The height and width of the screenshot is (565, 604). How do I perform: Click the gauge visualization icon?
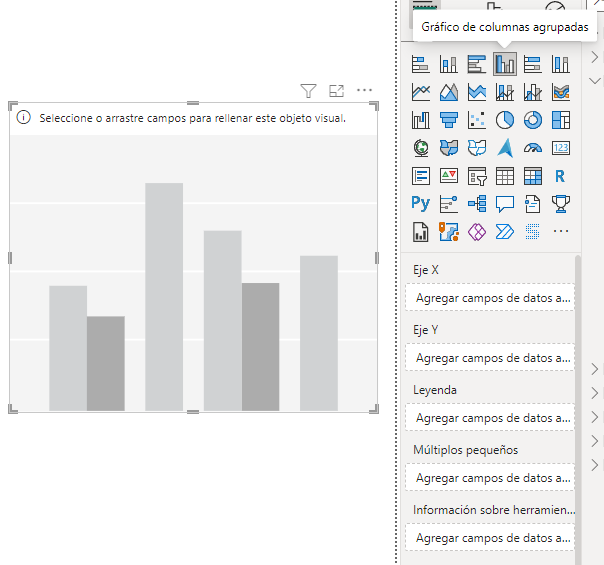tap(533, 149)
